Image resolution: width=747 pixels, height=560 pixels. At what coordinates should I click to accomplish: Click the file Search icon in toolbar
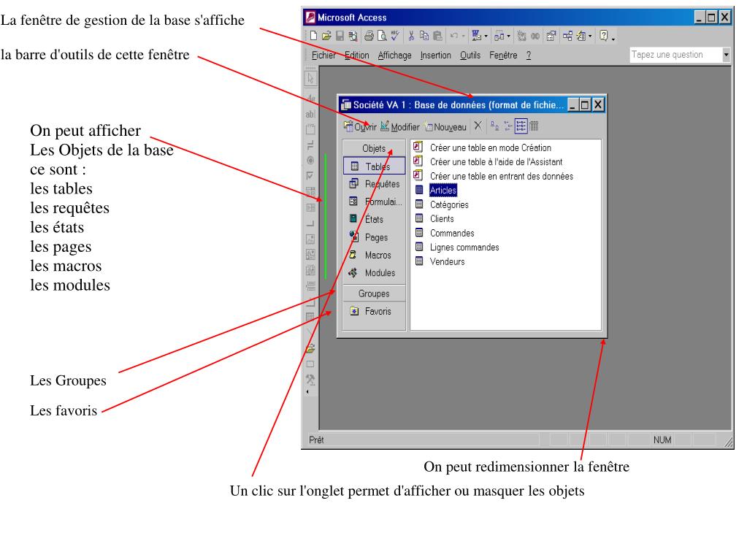[x=353, y=35]
